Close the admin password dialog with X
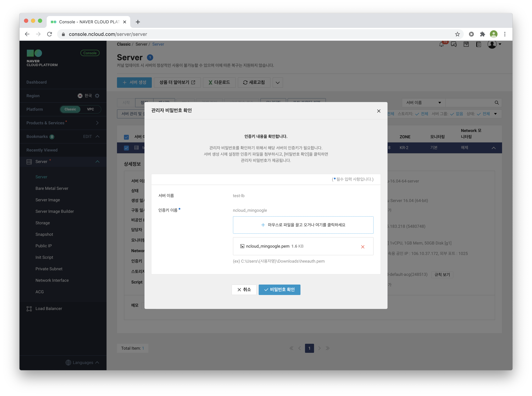 (379, 111)
